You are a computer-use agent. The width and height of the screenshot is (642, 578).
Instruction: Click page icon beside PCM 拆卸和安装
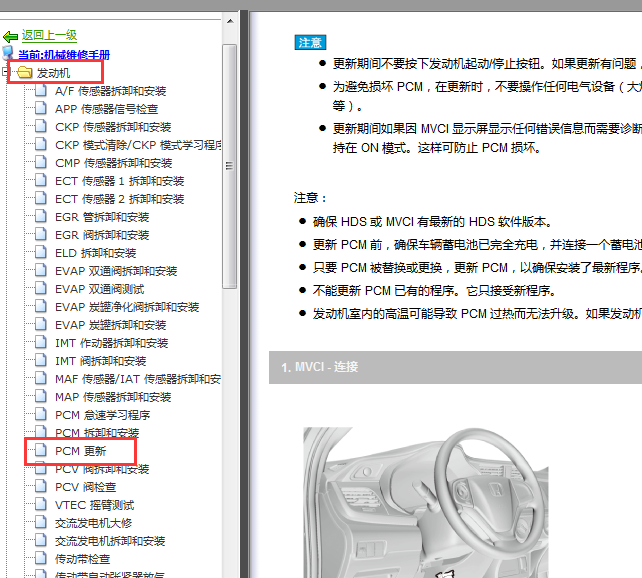click(x=41, y=431)
